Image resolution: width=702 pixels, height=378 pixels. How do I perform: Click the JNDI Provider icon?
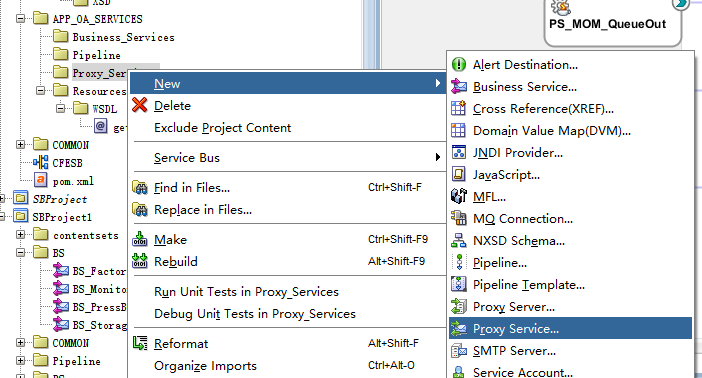coord(458,152)
